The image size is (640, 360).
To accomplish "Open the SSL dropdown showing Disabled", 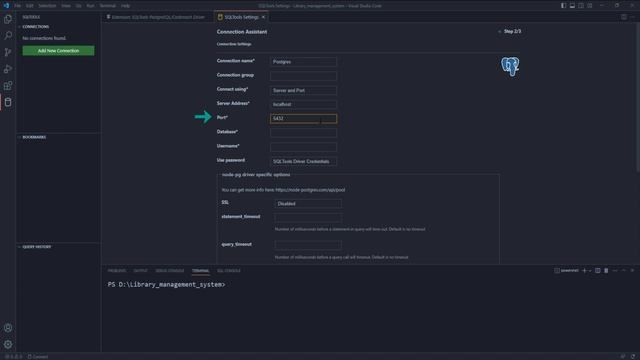I will click(308, 203).
